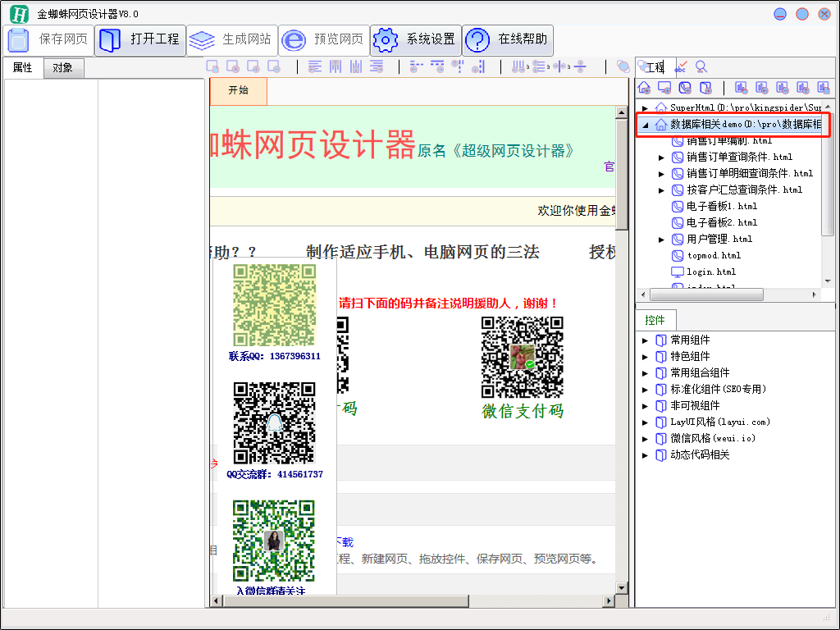Expand the SuperHtml project node
Viewport: 840px width, 630px height.
(x=645, y=108)
